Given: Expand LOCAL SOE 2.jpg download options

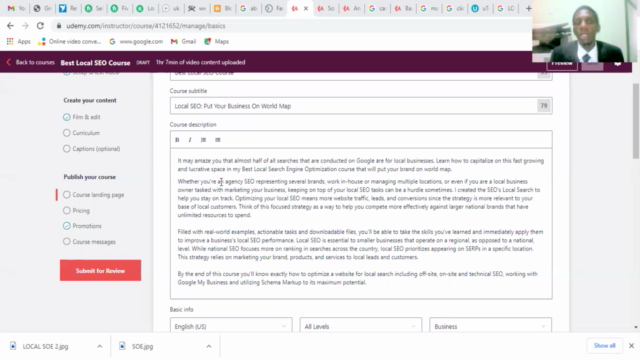Looking at the screenshot, I should 100,346.
